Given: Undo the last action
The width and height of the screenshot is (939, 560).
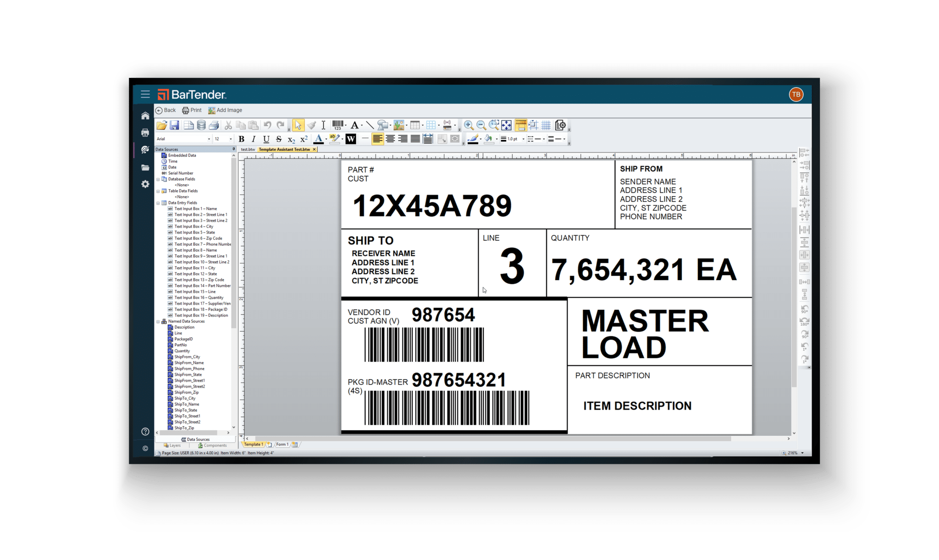Looking at the screenshot, I should pos(267,125).
